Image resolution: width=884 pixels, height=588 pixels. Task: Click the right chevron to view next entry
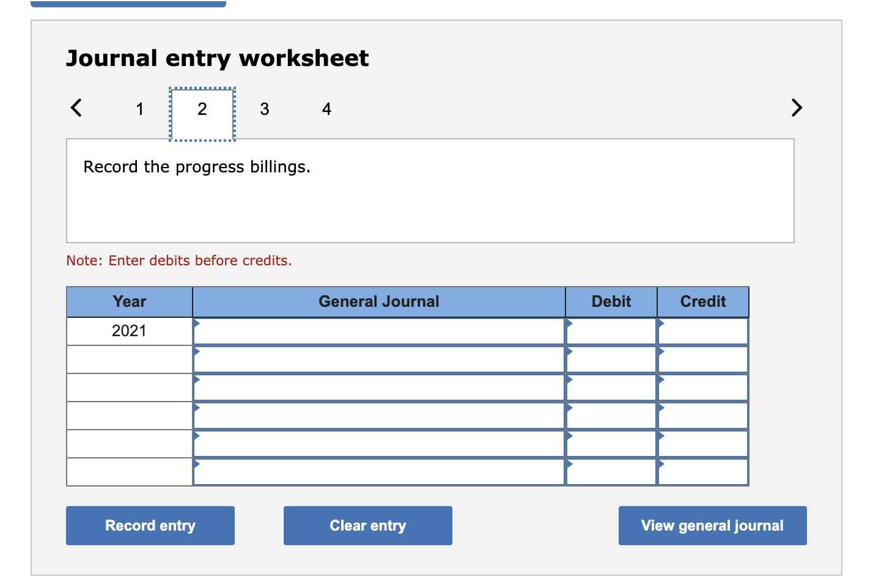[797, 108]
